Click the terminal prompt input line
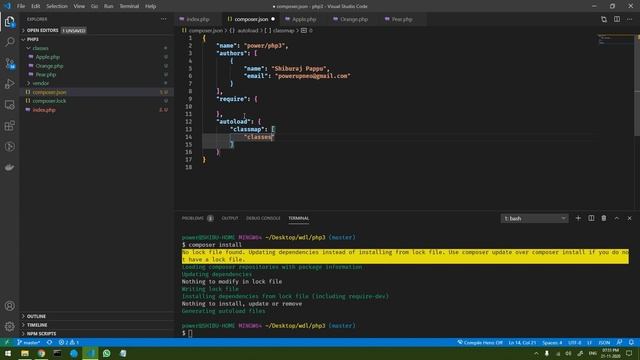The height and width of the screenshot is (360, 640). pos(406,333)
